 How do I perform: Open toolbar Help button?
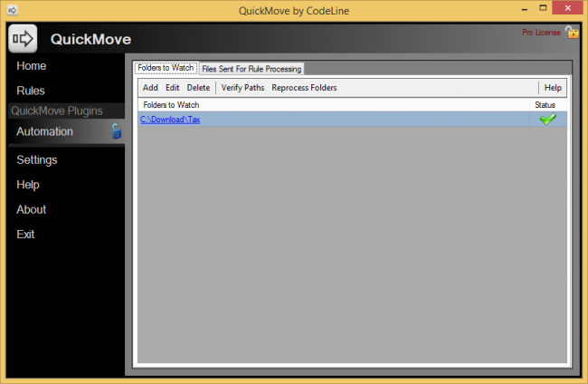coord(553,88)
